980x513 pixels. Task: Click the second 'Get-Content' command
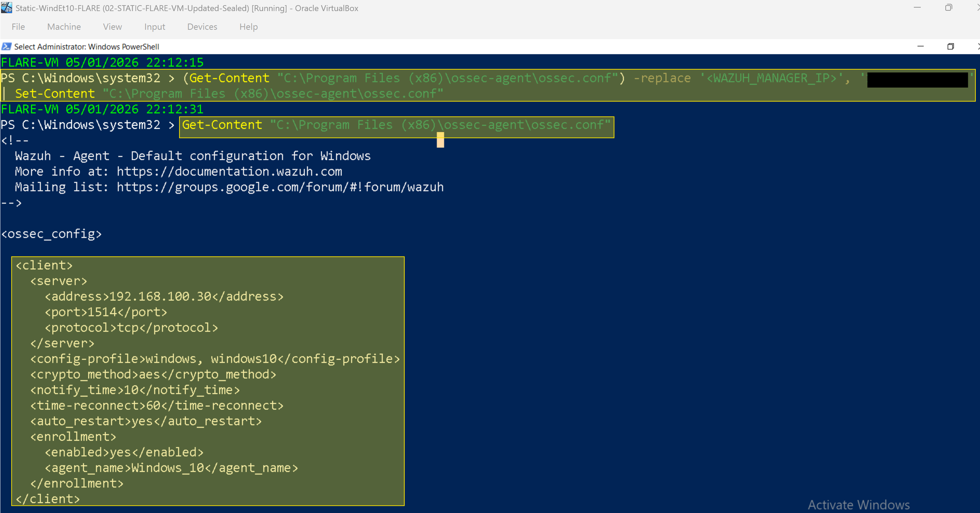click(222, 124)
